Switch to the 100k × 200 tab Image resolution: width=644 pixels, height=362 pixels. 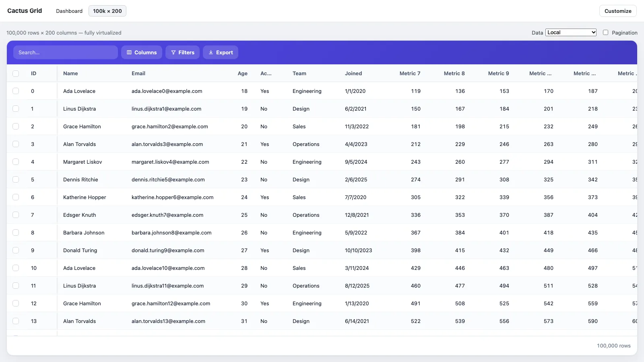point(107,11)
